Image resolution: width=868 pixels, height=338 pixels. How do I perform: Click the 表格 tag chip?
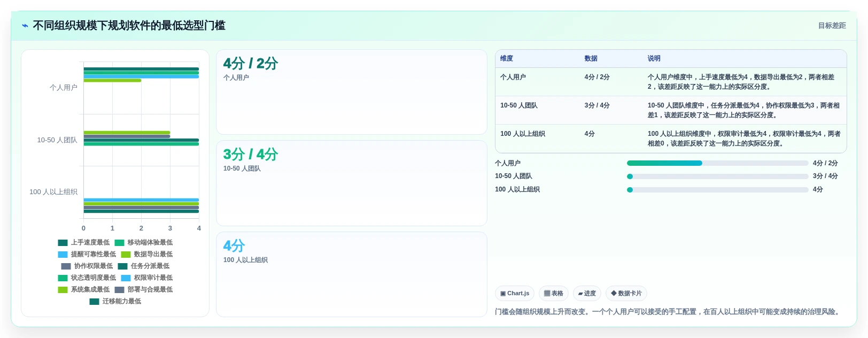click(554, 294)
